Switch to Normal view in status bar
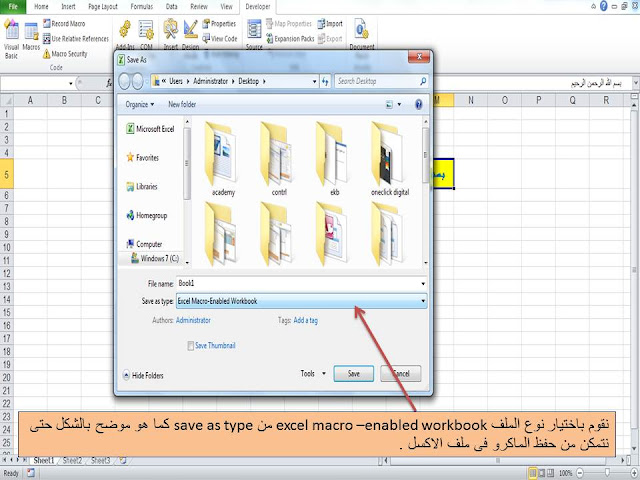The height and width of the screenshot is (480, 640). coord(533,473)
